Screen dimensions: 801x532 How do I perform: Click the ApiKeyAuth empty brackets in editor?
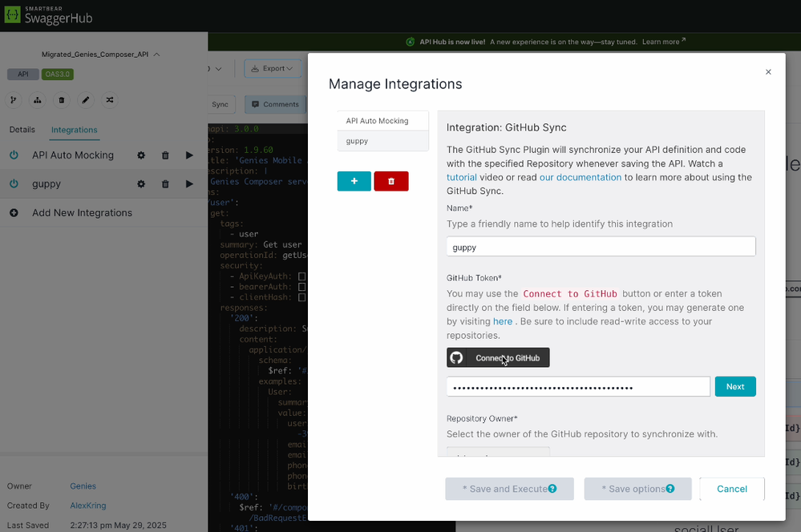click(x=302, y=276)
